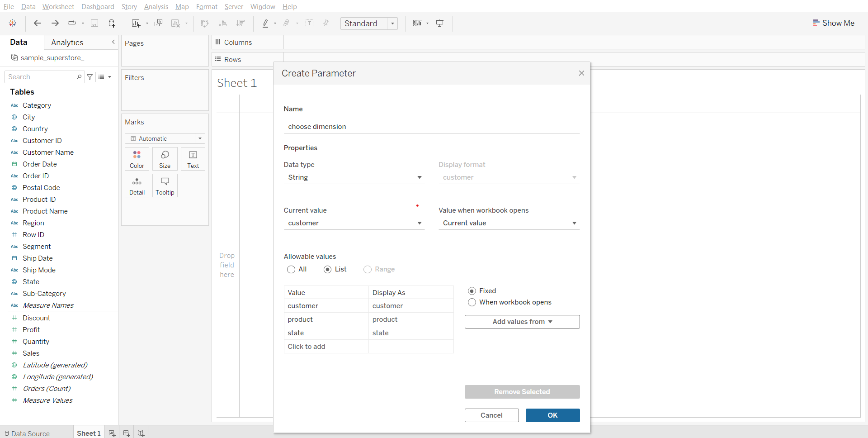Click the Swap rows and columns icon
The image size is (868, 438).
pyautogui.click(x=205, y=23)
